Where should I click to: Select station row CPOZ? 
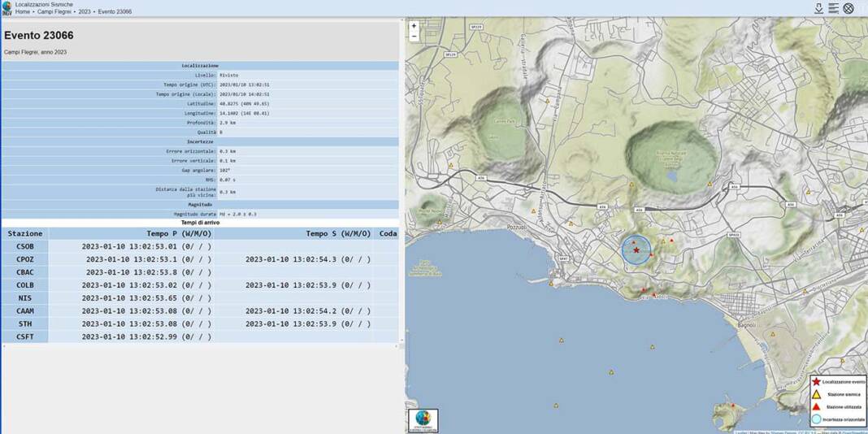pyautogui.click(x=25, y=259)
